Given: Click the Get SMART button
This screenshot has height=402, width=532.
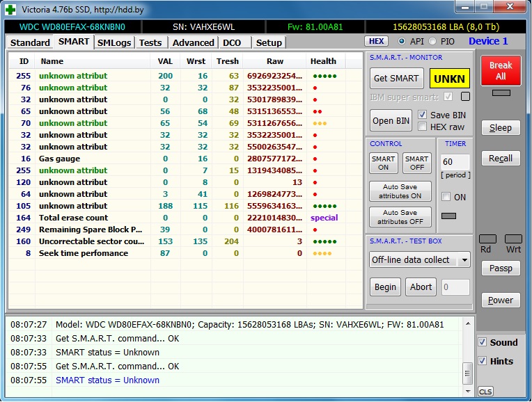Looking at the screenshot, I should [x=396, y=79].
